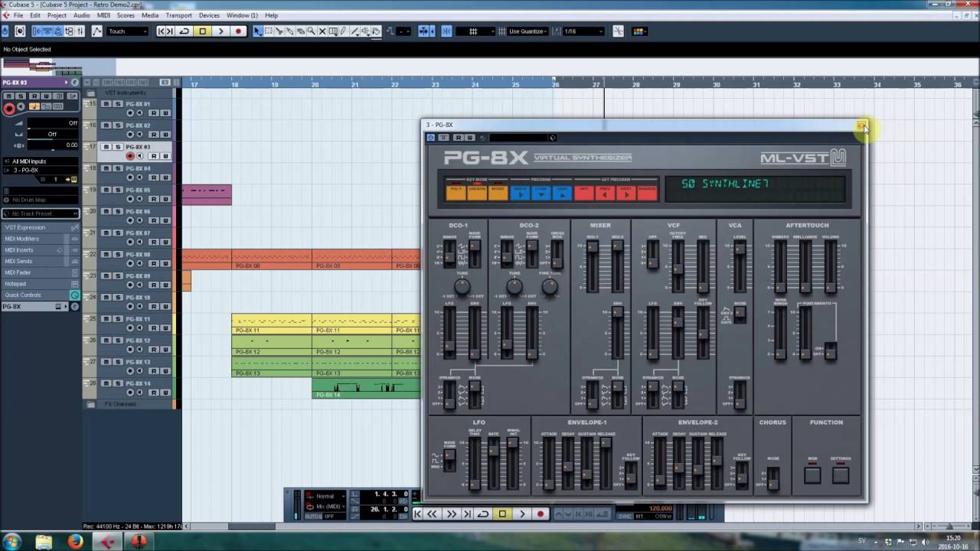Mute track PG-8X 01

pos(106,103)
